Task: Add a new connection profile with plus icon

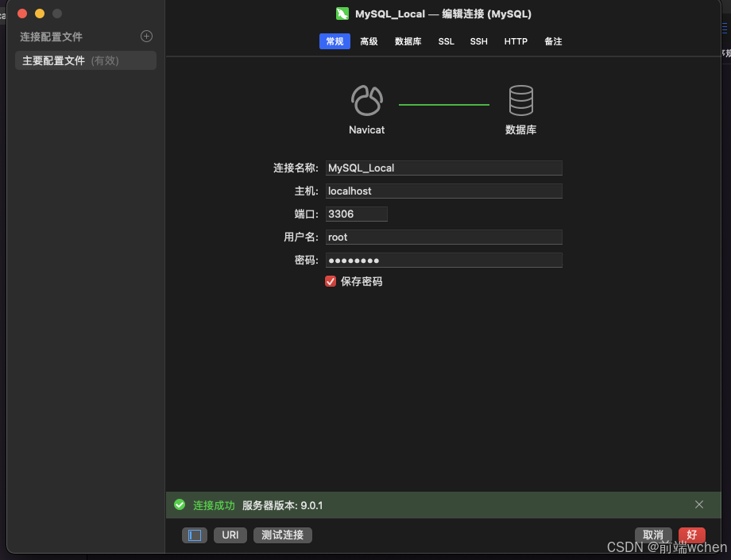Action: coord(146,37)
